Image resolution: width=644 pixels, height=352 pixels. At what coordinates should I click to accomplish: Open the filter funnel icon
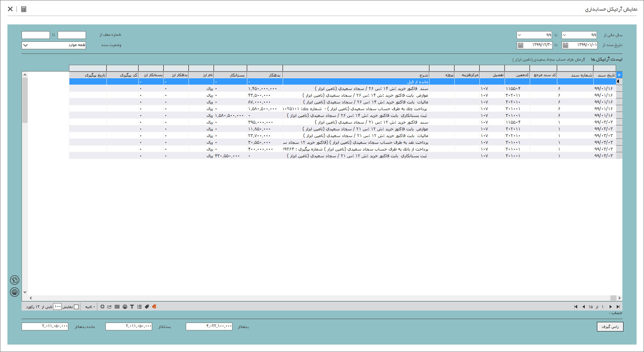pyautogui.click(x=132, y=307)
